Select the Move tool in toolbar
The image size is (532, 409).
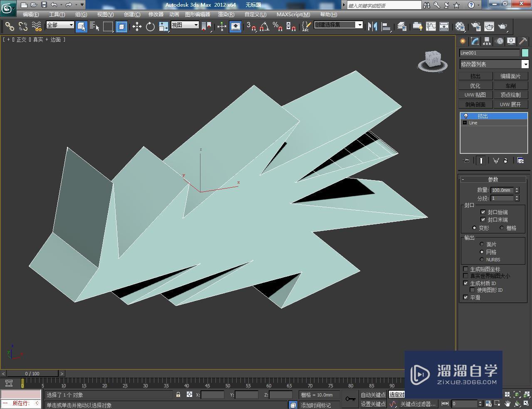137,27
